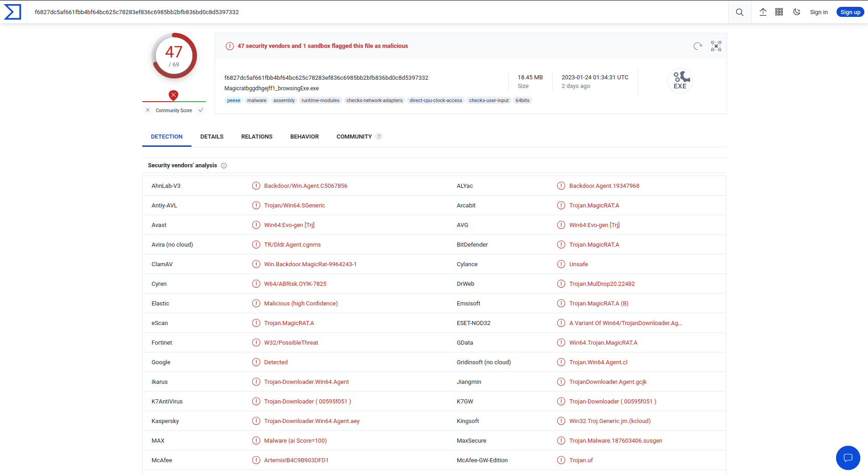
Task: Vote harmless with Community Score checkmark
Action: click(x=201, y=110)
